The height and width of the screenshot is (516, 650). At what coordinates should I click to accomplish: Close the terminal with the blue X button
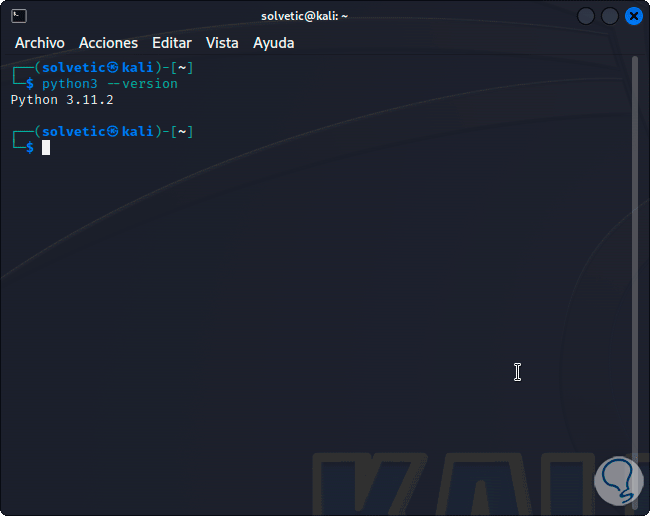[633, 16]
